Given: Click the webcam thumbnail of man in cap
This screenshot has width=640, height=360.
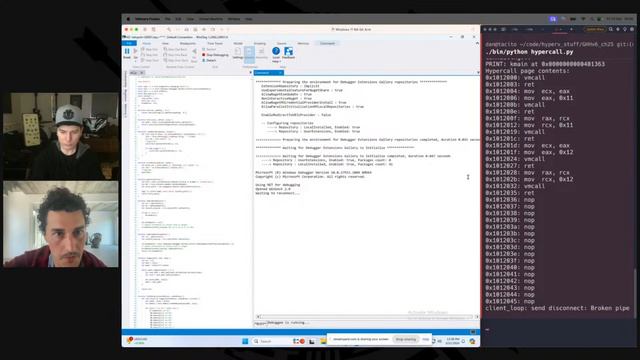Looking at the screenshot, I should 61,136.
